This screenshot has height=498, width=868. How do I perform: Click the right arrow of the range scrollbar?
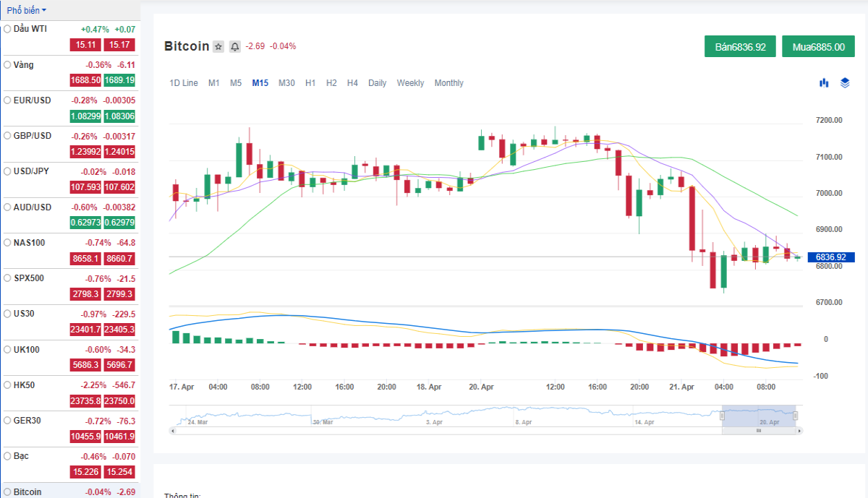(x=799, y=431)
